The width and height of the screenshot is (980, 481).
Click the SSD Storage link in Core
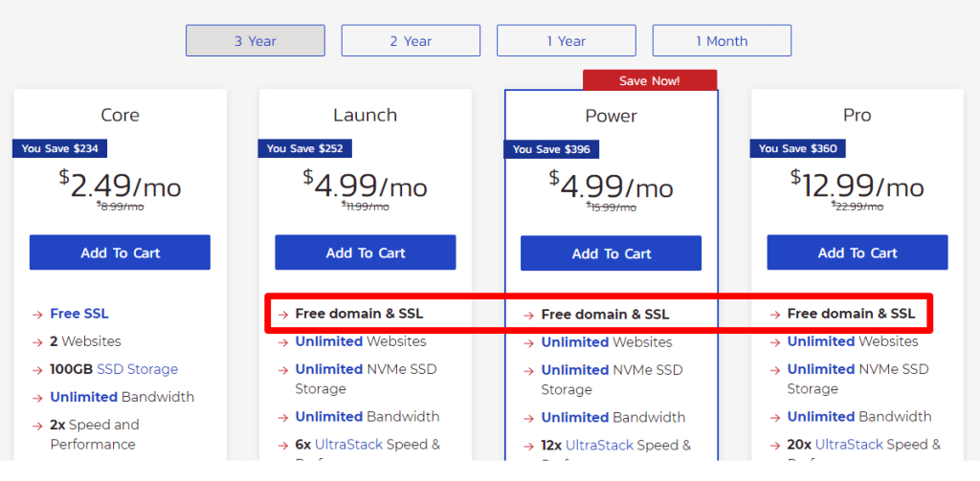136,369
